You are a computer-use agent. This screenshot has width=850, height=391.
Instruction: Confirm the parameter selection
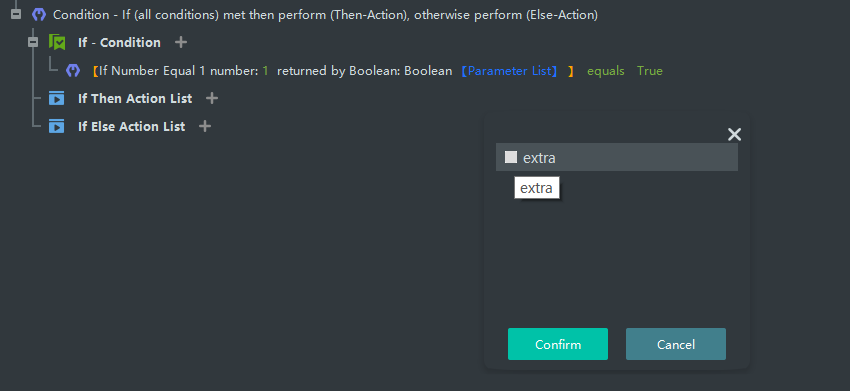558,344
